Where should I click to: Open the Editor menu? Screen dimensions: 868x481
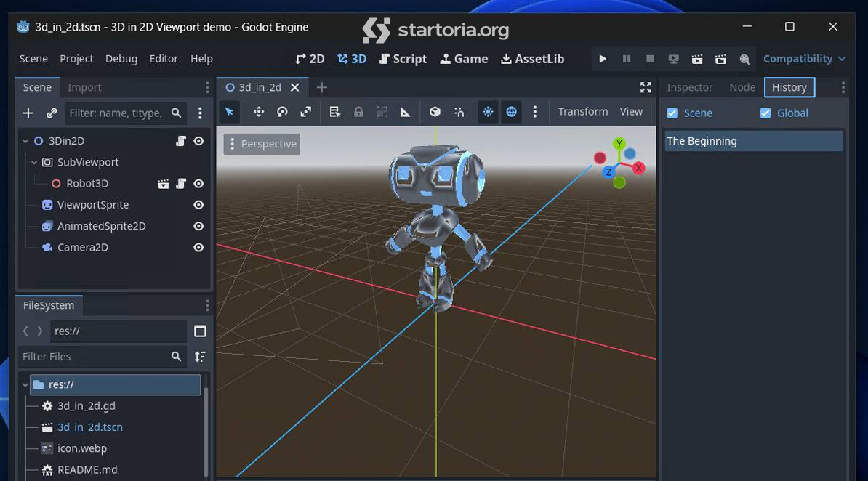[164, 59]
